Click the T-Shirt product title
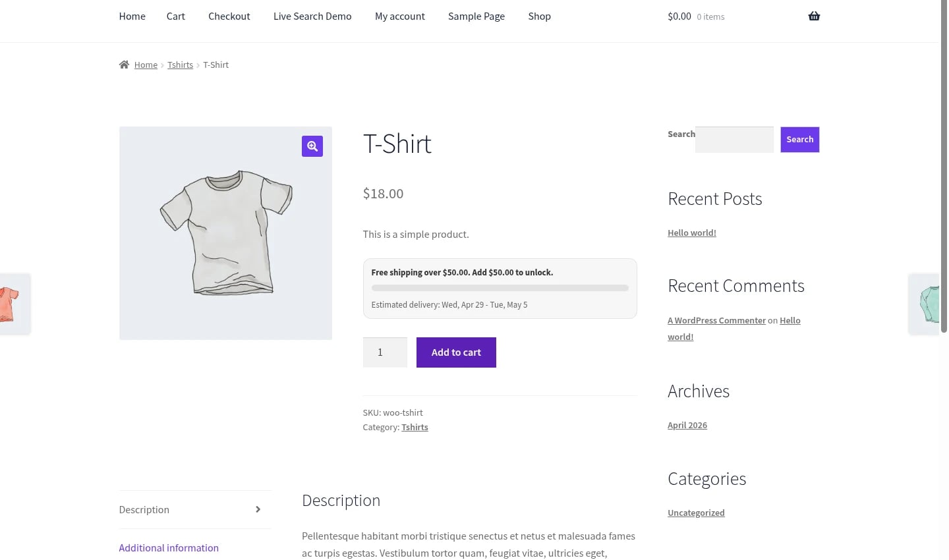This screenshot has width=949, height=560. (x=397, y=144)
